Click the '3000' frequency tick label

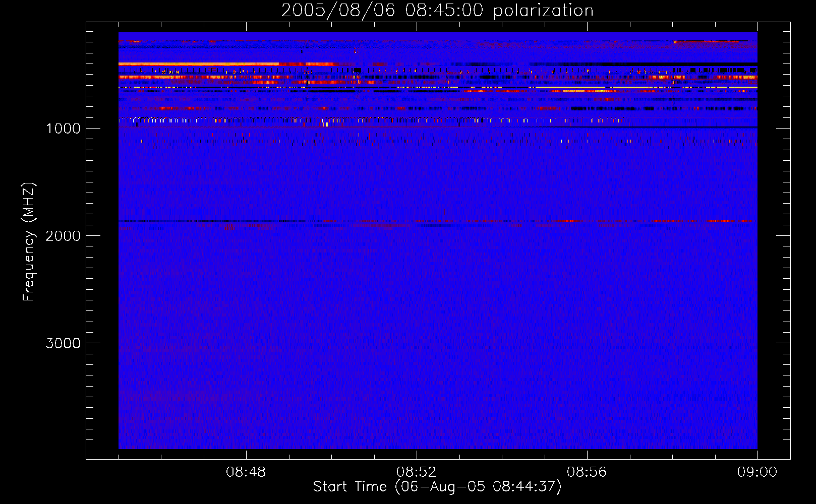pos(63,343)
